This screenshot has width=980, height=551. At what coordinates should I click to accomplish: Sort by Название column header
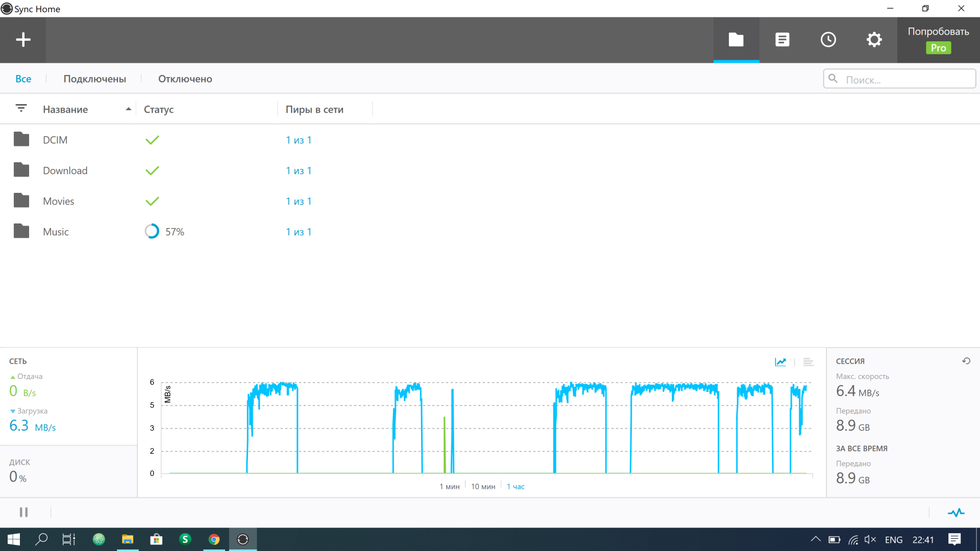coord(65,109)
